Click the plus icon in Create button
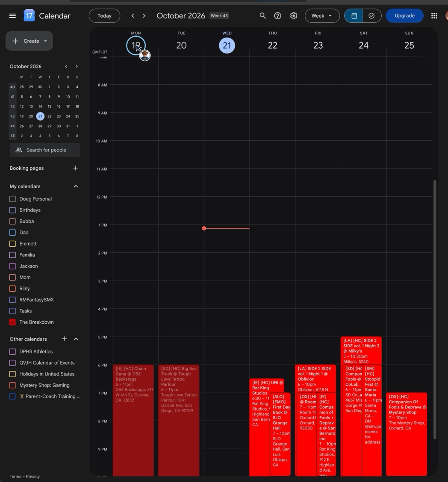 [x=15, y=41]
